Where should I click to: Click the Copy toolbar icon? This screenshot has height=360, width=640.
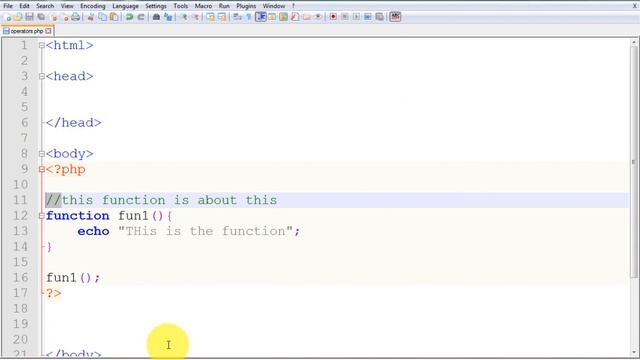[x=103, y=17]
